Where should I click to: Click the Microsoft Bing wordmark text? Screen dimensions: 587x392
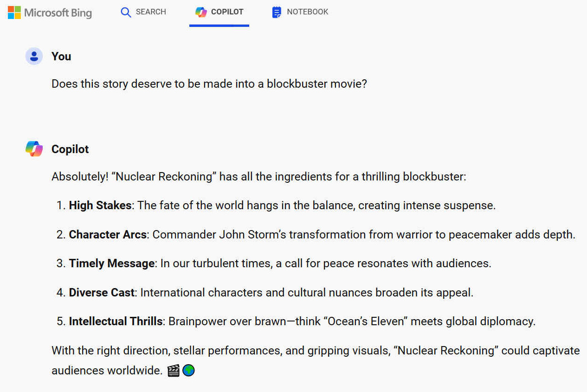[x=58, y=13]
